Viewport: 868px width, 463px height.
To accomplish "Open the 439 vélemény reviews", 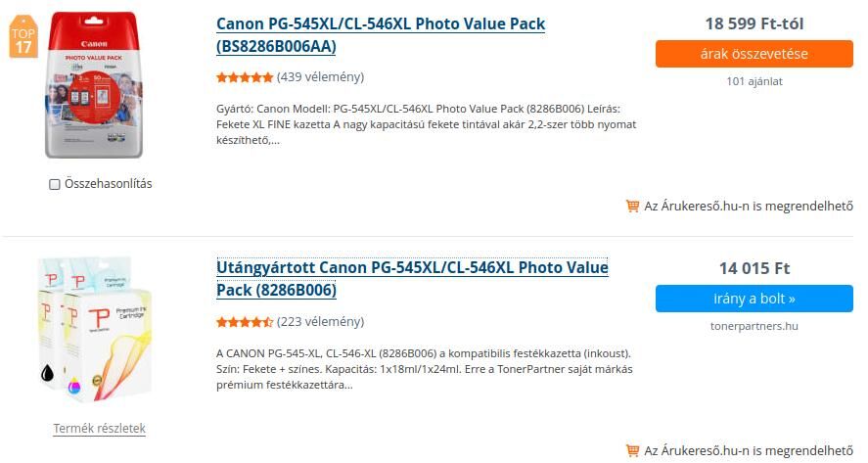I will pyautogui.click(x=321, y=77).
